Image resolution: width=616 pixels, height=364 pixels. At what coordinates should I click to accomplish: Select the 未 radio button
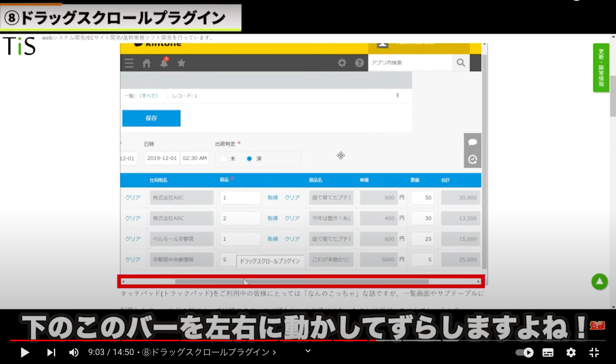point(223,159)
